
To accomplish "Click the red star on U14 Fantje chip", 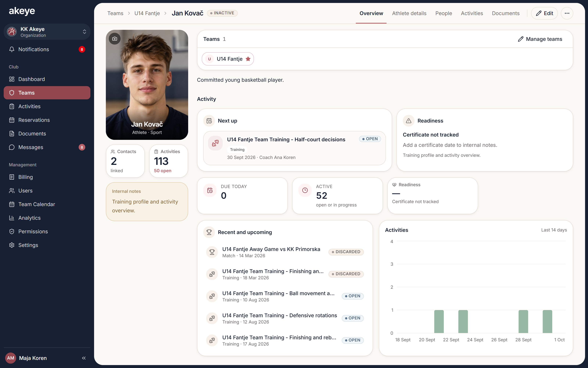I will [248, 59].
